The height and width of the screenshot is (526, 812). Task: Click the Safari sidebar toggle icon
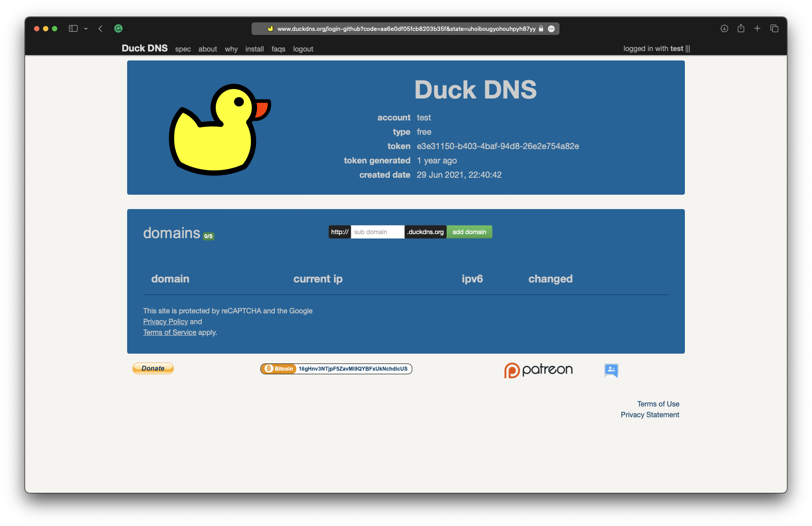tap(73, 29)
